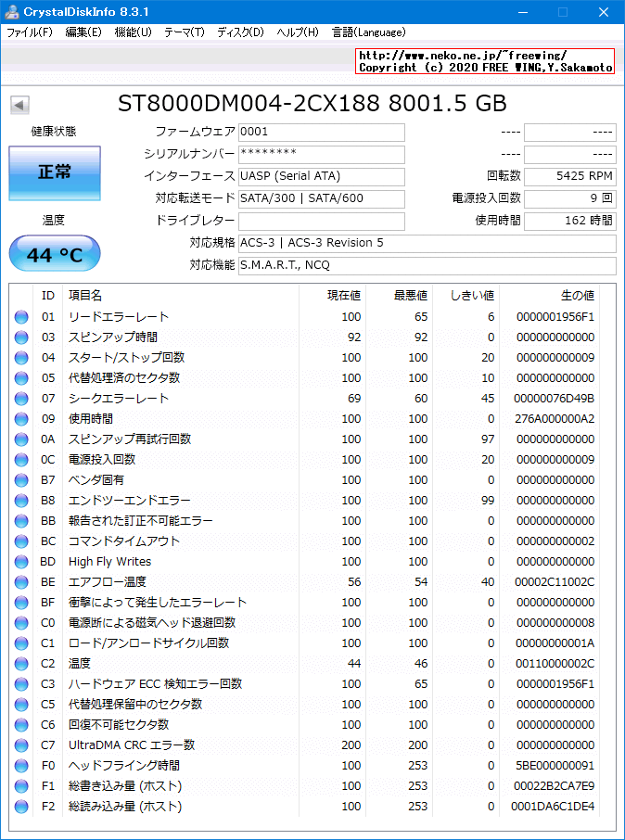Image resolution: width=625 pixels, height=840 pixels.
Task: Click status orb in row C2 温度
Action: point(21,664)
